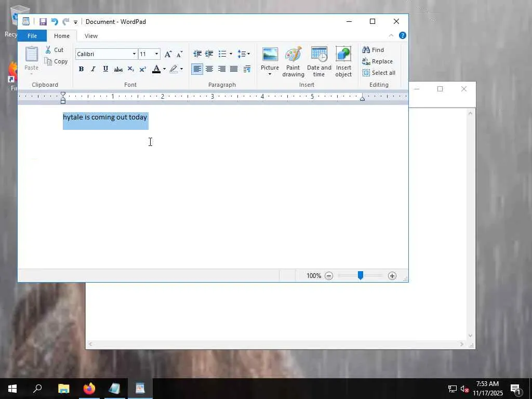
Task: Open the line spacing dropdown
Action: coord(244,54)
